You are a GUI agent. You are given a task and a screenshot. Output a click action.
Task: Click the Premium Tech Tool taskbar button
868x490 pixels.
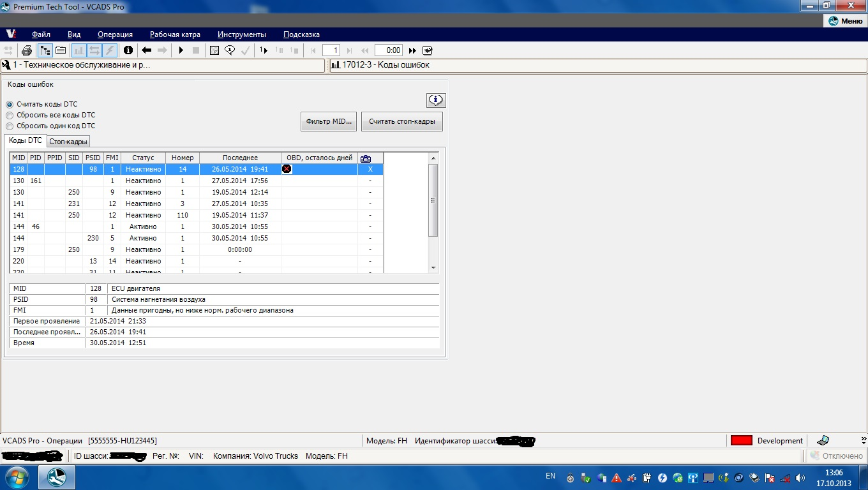point(57,477)
